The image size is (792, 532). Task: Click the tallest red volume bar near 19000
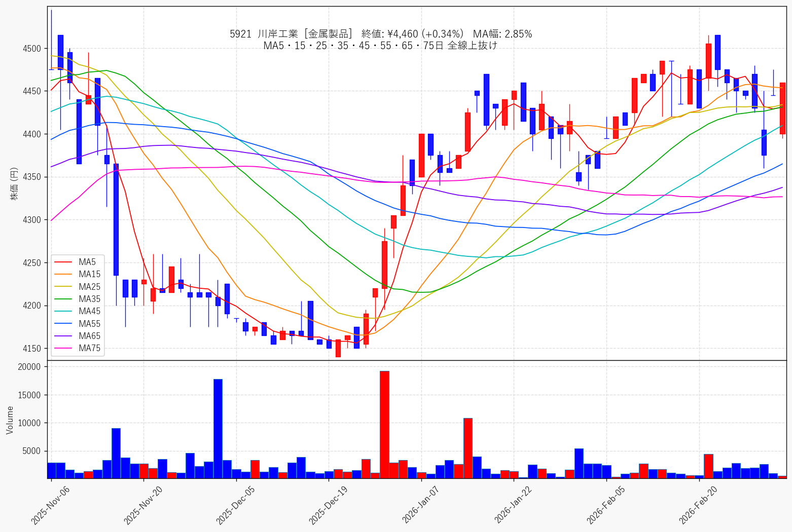coord(384,425)
